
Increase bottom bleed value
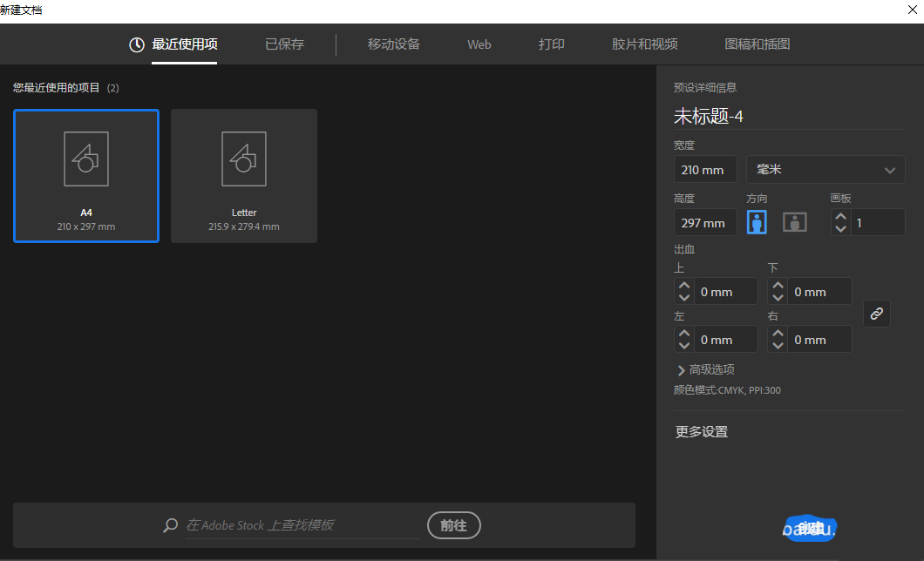[778, 286]
